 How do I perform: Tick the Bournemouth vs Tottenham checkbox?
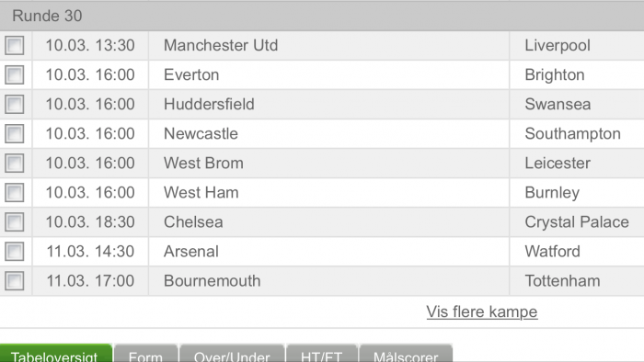[x=15, y=281]
